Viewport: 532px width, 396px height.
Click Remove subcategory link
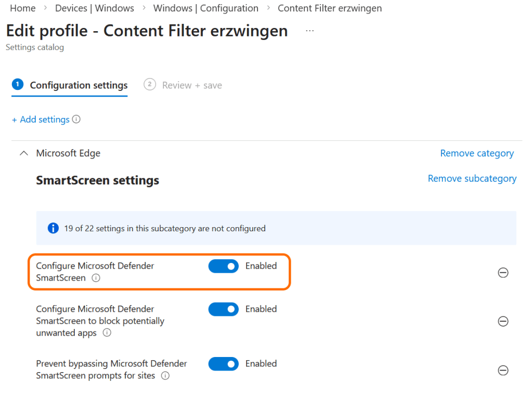pos(472,178)
